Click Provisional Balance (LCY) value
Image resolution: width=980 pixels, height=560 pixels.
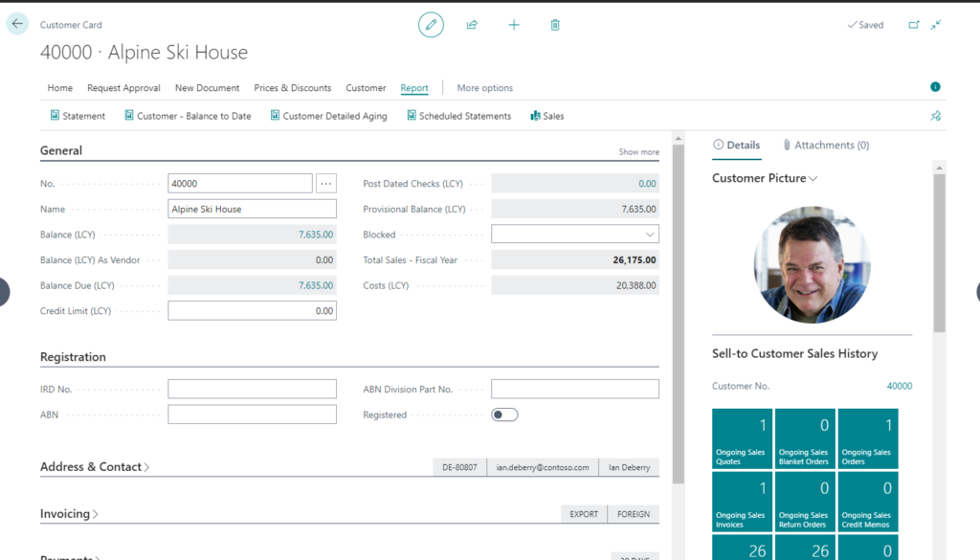click(575, 210)
